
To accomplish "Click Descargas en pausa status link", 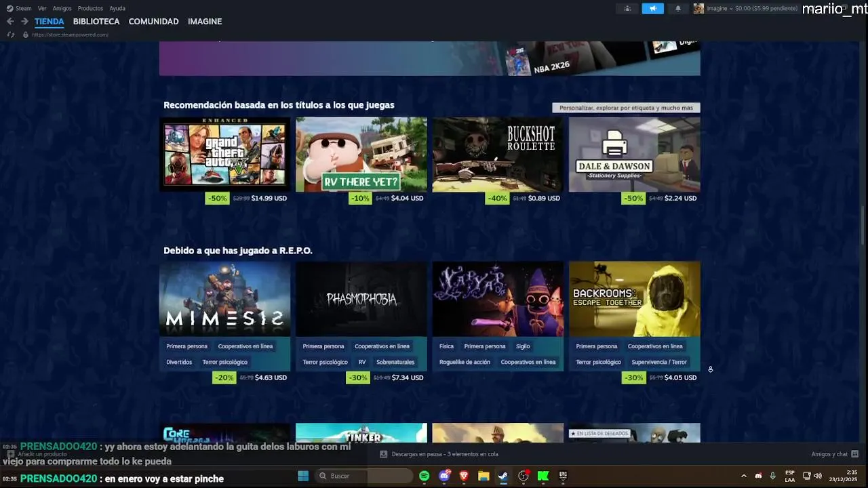I will click(445, 454).
